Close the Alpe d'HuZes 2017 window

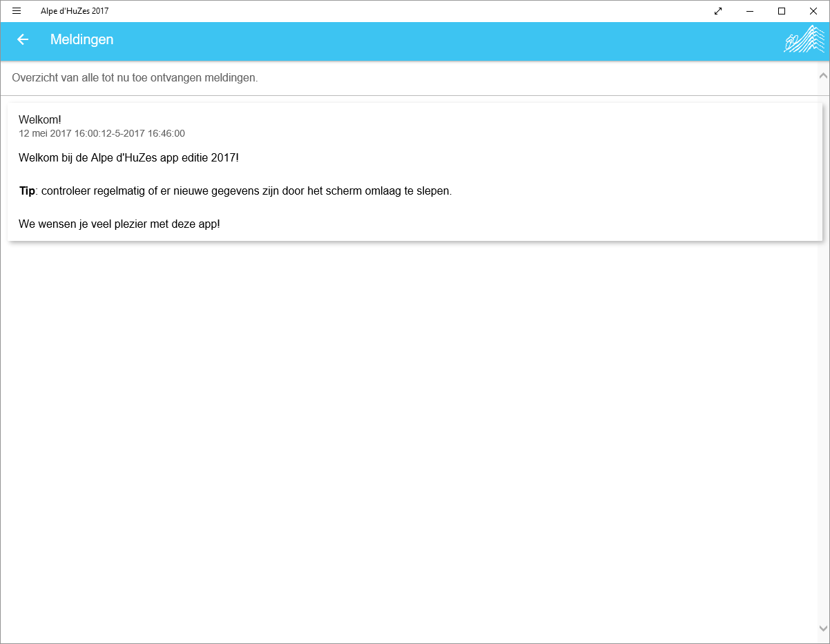(813, 11)
